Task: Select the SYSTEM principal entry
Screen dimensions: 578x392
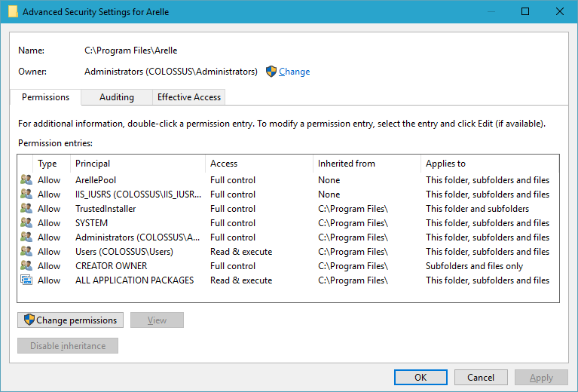Action: pyautogui.click(x=91, y=223)
